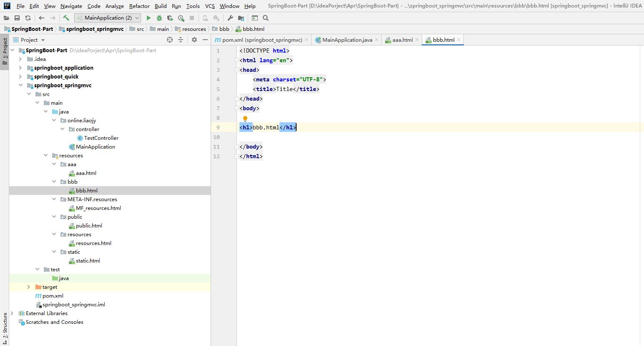Collapse the controller package
The image size is (644, 346).
point(62,129)
